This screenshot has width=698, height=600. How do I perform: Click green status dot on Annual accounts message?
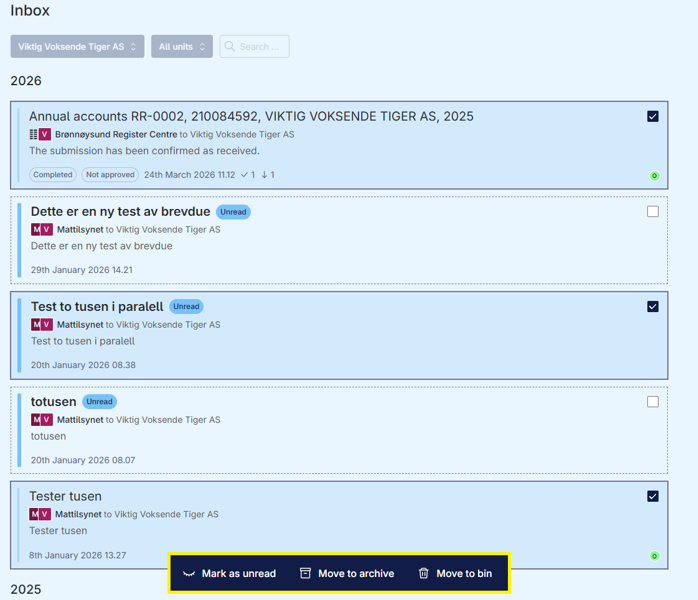coord(654,176)
